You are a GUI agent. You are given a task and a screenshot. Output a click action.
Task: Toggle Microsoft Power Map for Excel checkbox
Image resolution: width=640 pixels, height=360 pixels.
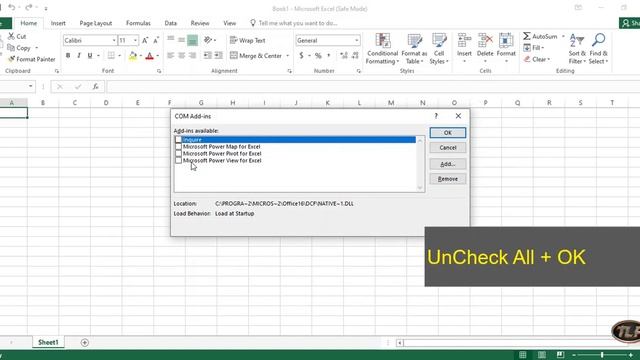click(x=178, y=147)
